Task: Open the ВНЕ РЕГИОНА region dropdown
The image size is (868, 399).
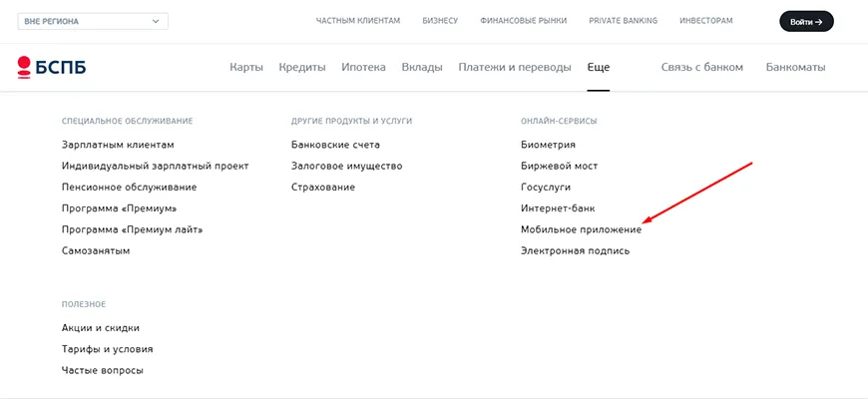Action: pyautogui.click(x=90, y=21)
